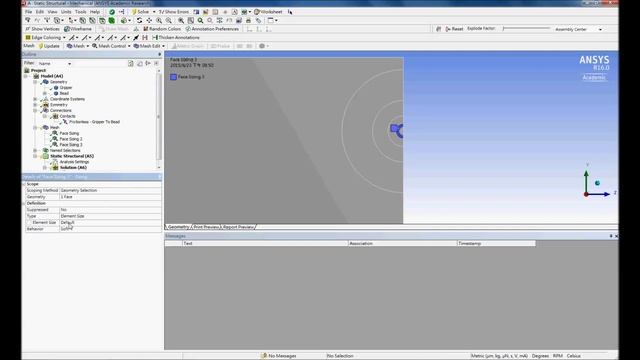Expand the Coordinate Systems node
This screenshot has width=640, height=360.
35,99
